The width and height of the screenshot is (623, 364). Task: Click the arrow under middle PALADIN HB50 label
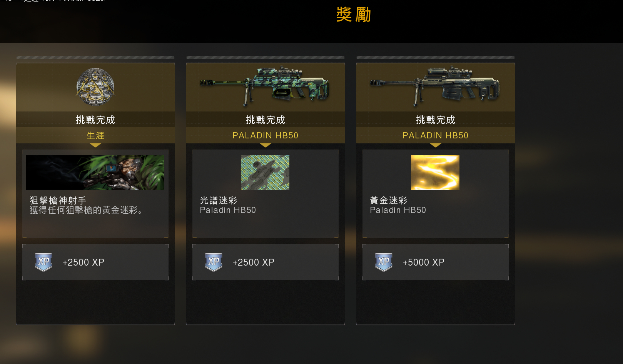pos(266,145)
